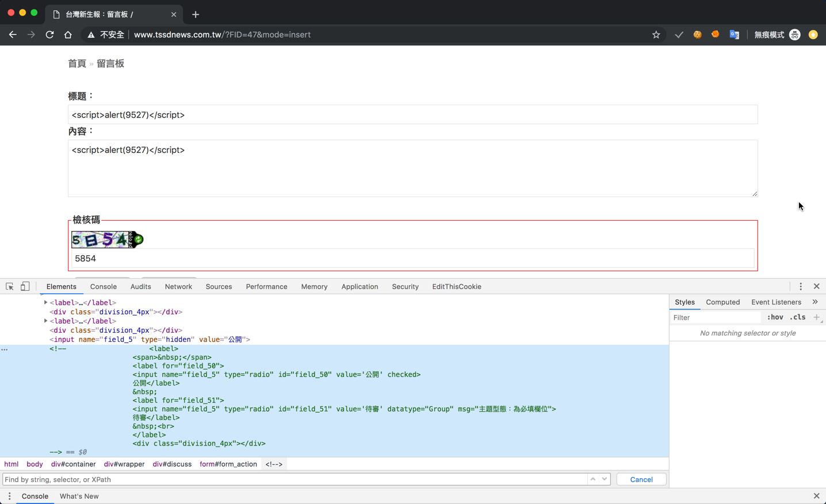Open the EditThisCookie panel

click(x=457, y=287)
